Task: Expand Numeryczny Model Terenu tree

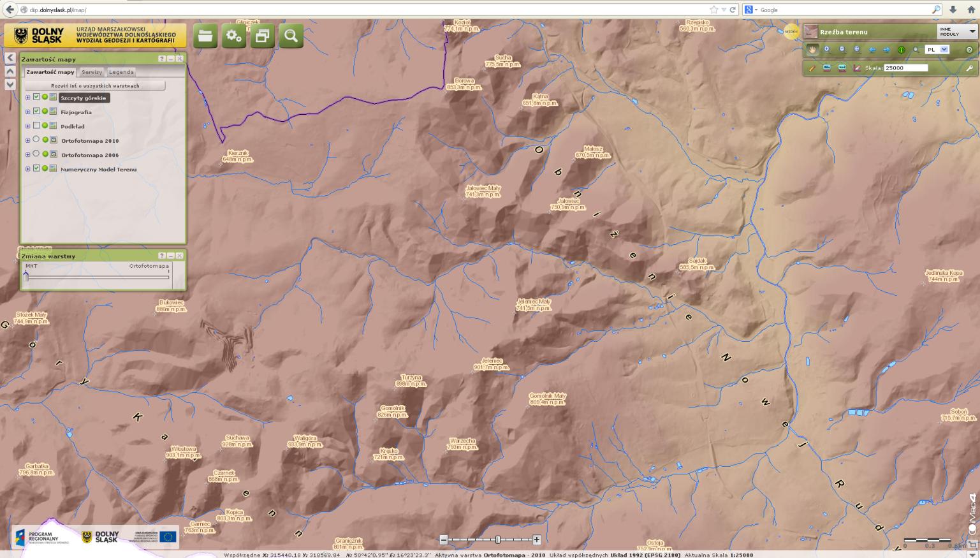Action: point(27,169)
